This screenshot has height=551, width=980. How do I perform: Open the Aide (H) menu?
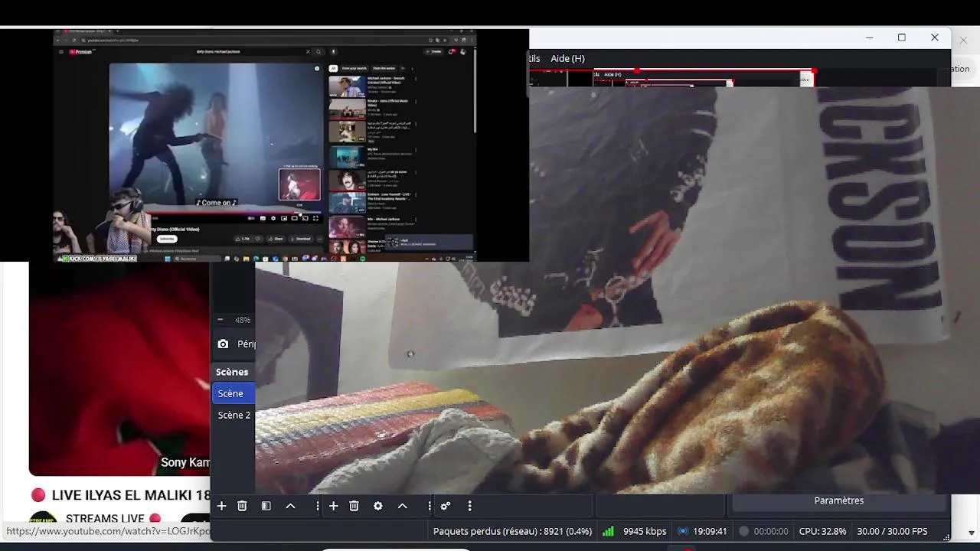point(567,58)
